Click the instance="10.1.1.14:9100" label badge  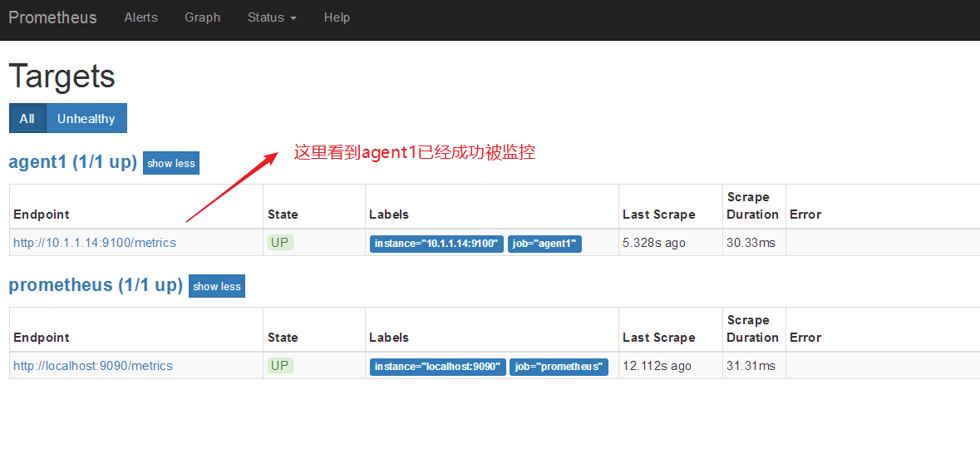pyautogui.click(x=437, y=244)
